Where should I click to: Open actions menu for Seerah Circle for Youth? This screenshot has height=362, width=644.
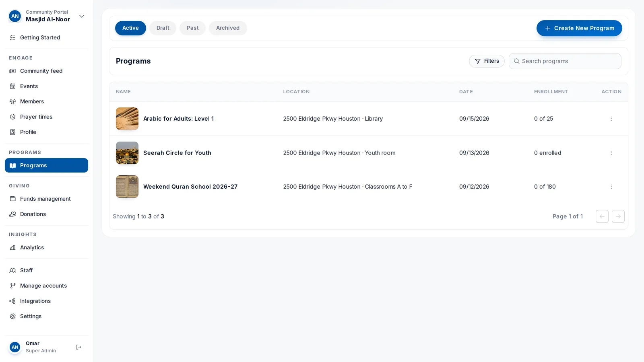click(x=611, y=153)
